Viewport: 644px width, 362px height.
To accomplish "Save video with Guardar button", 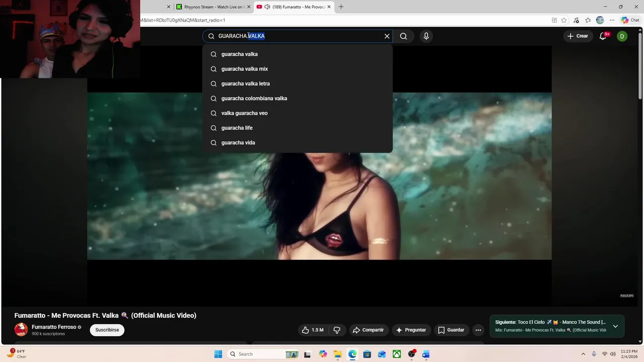I will [x=451, y=330].
